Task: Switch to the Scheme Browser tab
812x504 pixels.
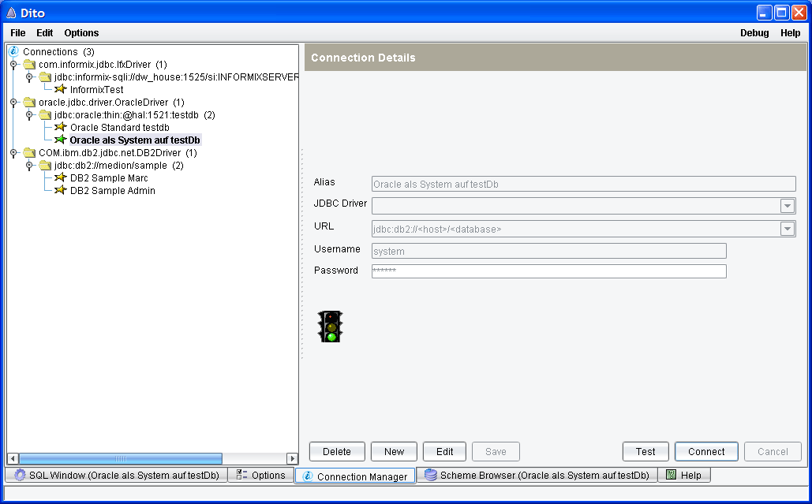Action: 537,476
